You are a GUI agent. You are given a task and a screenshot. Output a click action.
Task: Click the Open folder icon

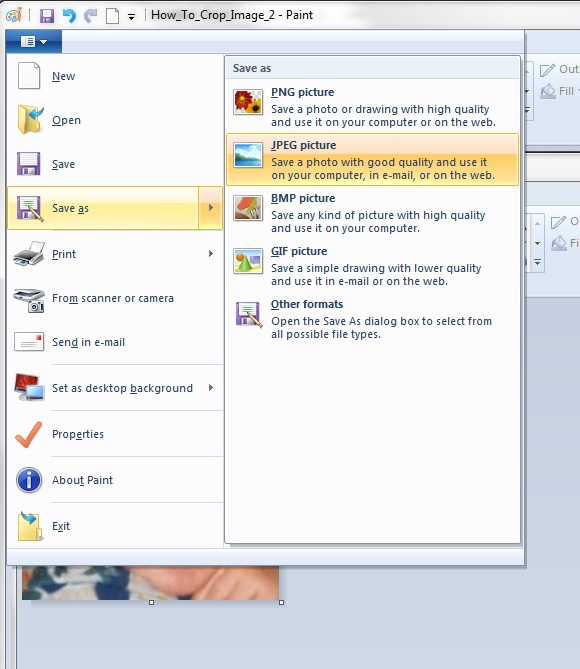click(x=30, y=120)
